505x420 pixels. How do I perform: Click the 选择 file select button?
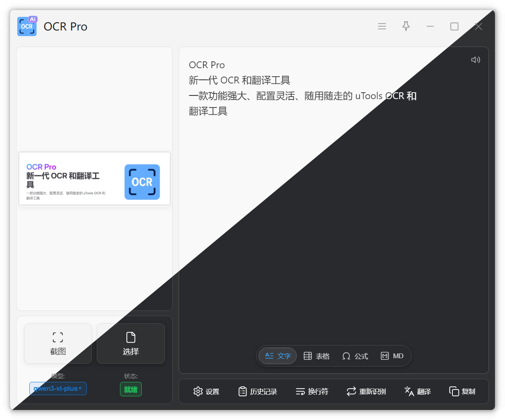pos(131,344)
